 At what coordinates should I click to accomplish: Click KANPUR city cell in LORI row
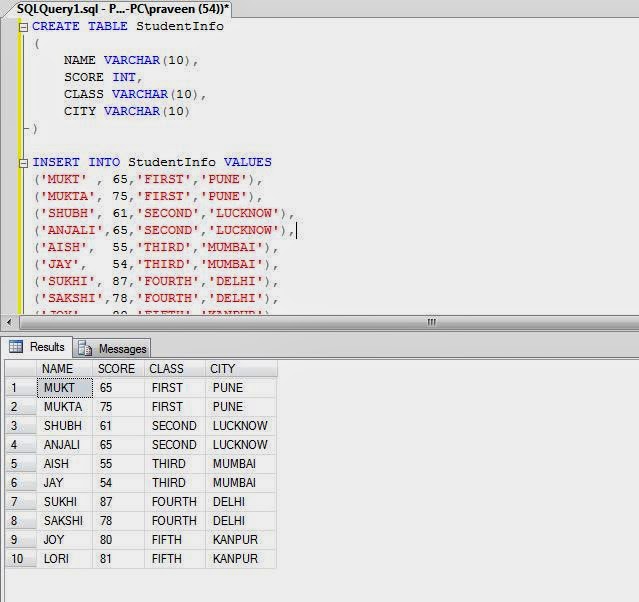[241, 559]
